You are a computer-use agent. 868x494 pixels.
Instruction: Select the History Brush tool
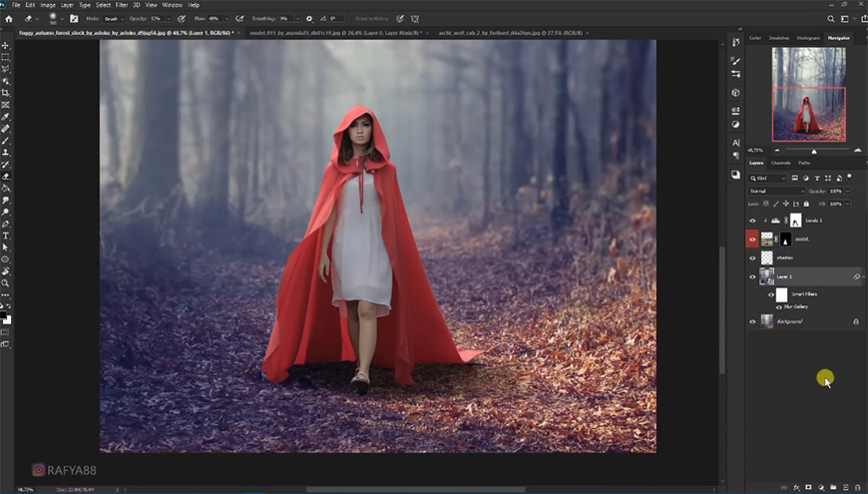(6, 165)
